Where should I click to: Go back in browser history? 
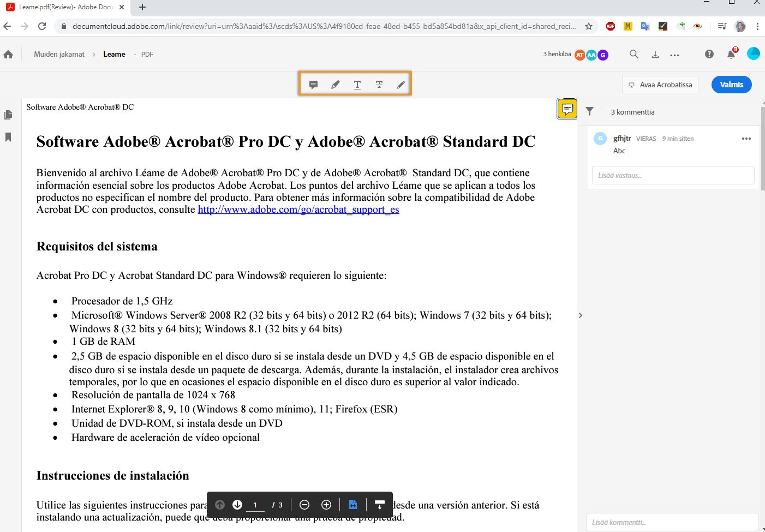pos(7,26)
